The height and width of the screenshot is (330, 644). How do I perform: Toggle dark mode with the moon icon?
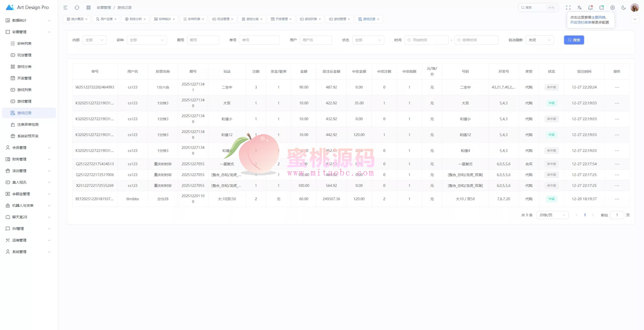point(623,8)
